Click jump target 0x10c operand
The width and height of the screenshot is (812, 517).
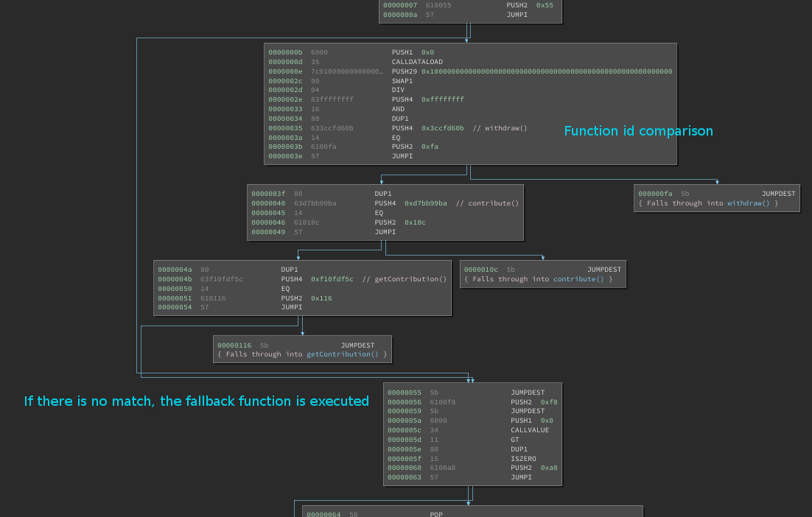pyautogui.click(x=415, y=222)
